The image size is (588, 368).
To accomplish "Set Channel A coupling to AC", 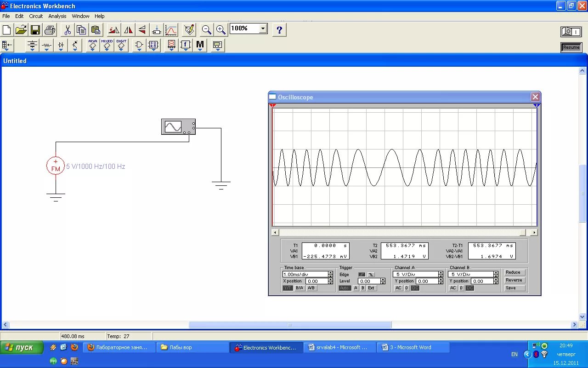I will (x=398, y=288).
